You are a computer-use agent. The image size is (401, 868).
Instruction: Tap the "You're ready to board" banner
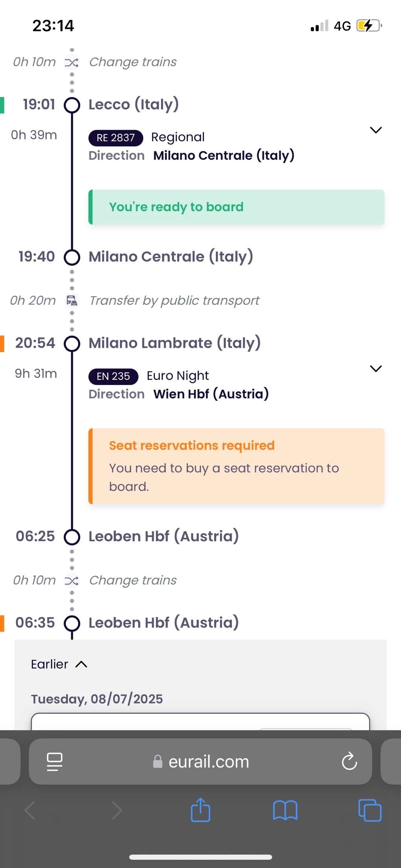pyautogui.click(x=236, y=207)
